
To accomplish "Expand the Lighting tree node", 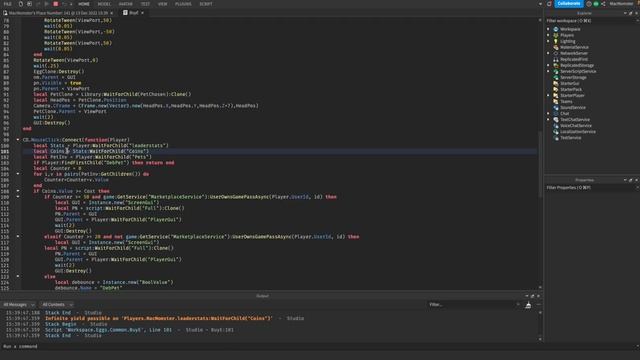I will pos(548,41).
